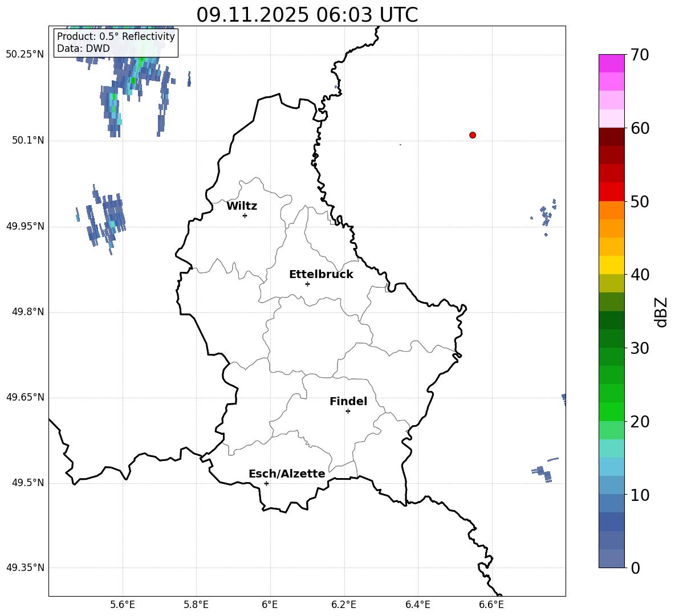675x616 pixels.
Task: Click the Ettelbruck city label
Action: pos(321,274)
